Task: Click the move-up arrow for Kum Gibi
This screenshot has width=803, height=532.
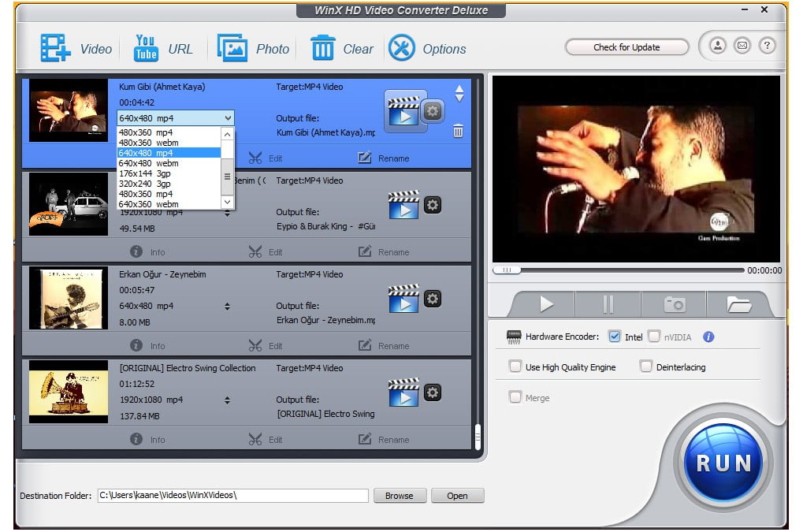Action: click(459, 89)
